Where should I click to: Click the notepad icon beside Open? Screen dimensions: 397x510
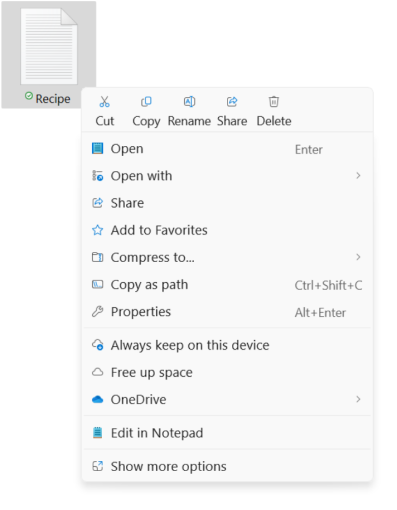[97, 148]
